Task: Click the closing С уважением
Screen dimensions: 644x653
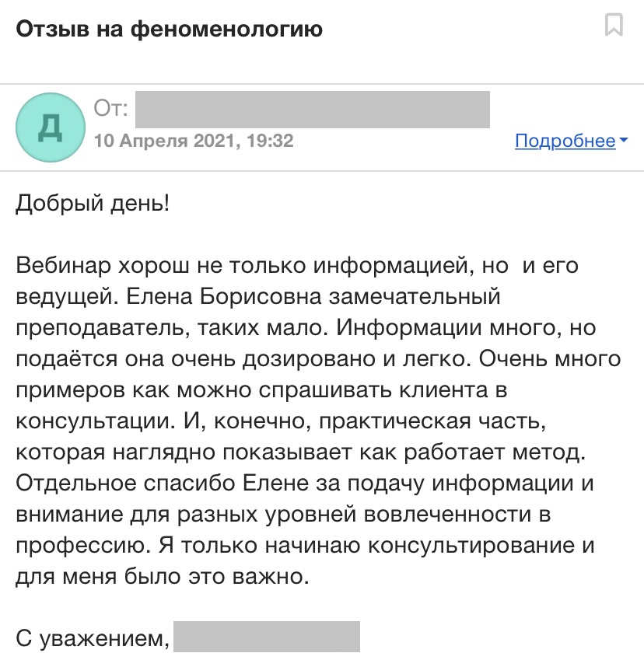Action: pyautogui.click(x=92, y=639)
